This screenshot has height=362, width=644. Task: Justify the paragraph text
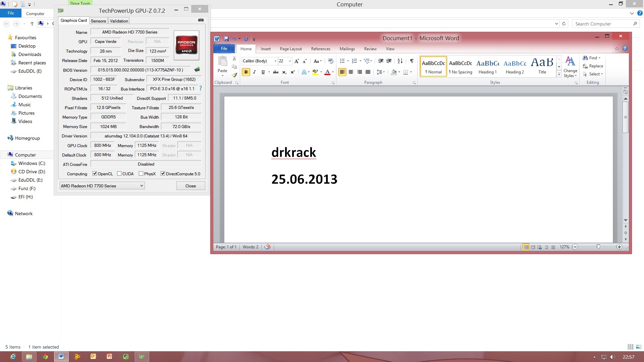(368, 72)
